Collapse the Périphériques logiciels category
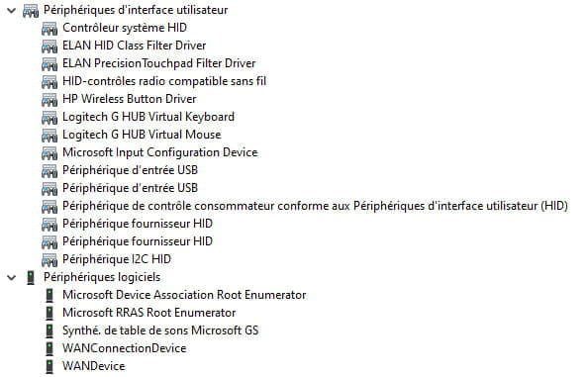This screenshot has width=588, height=377. 12,278
